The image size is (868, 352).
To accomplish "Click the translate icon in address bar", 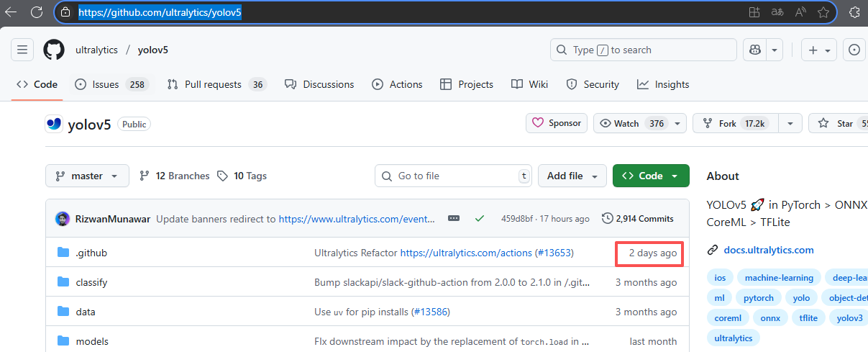I will click(x=777, y=12).
